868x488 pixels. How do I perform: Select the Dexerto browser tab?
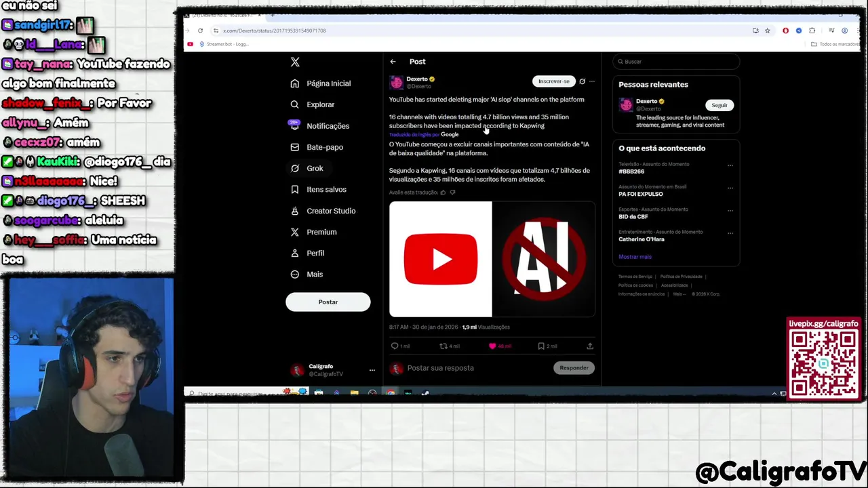224,15
